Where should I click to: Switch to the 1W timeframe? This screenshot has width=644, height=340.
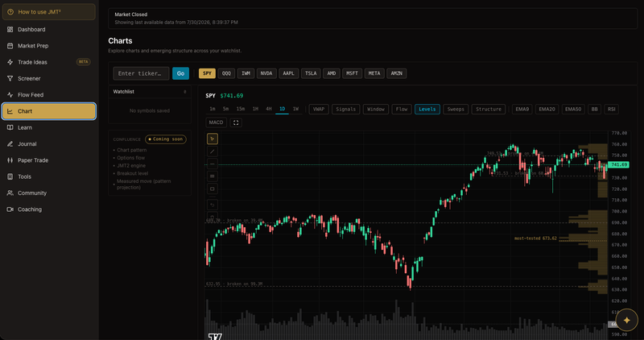(x=295, y=109)
